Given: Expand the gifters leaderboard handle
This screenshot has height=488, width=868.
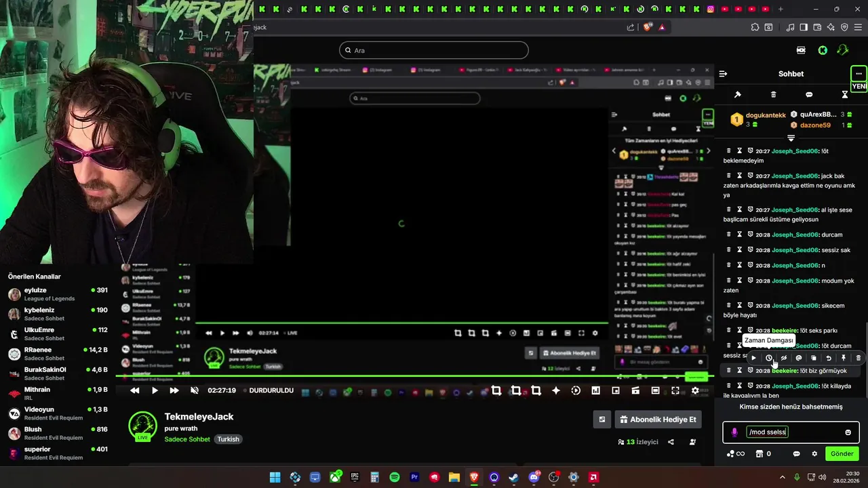Looking at the screenshot, I should (x=791, y=138).
